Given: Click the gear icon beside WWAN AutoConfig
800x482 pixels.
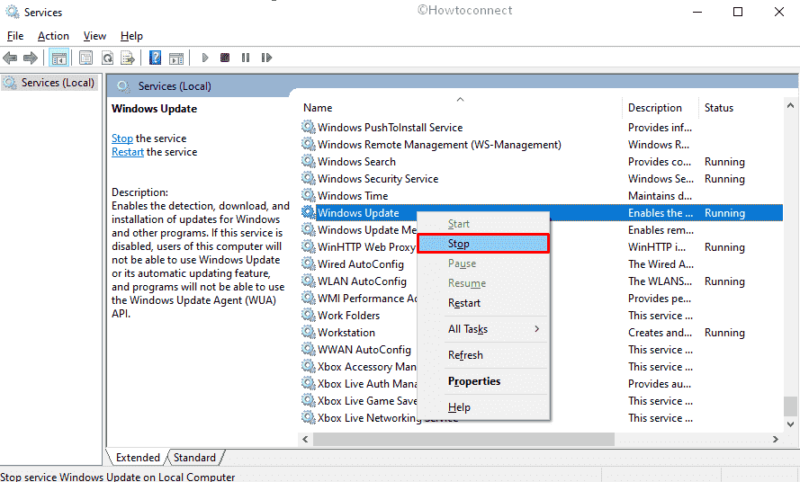Looking at the screenshot, I should coord(308,349).
